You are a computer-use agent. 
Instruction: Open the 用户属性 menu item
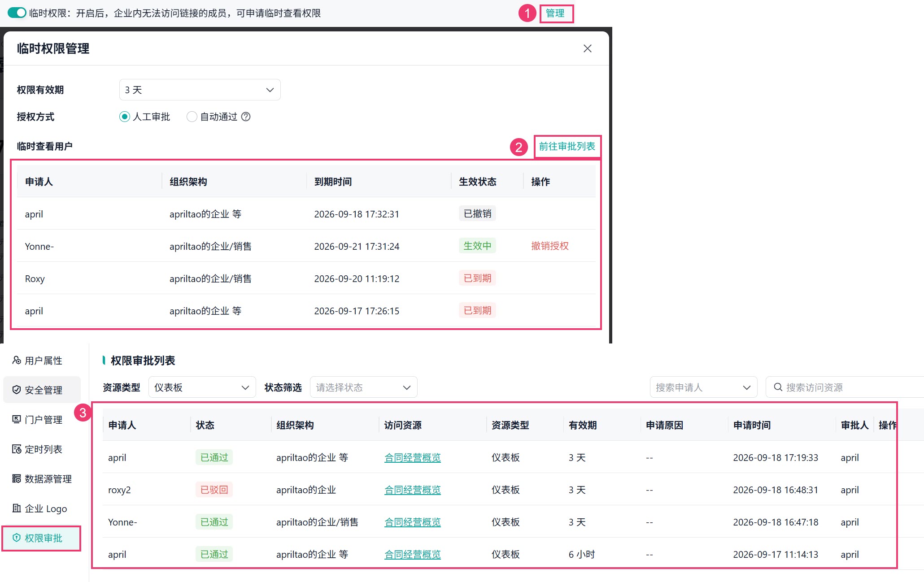[x=42, y=360]
